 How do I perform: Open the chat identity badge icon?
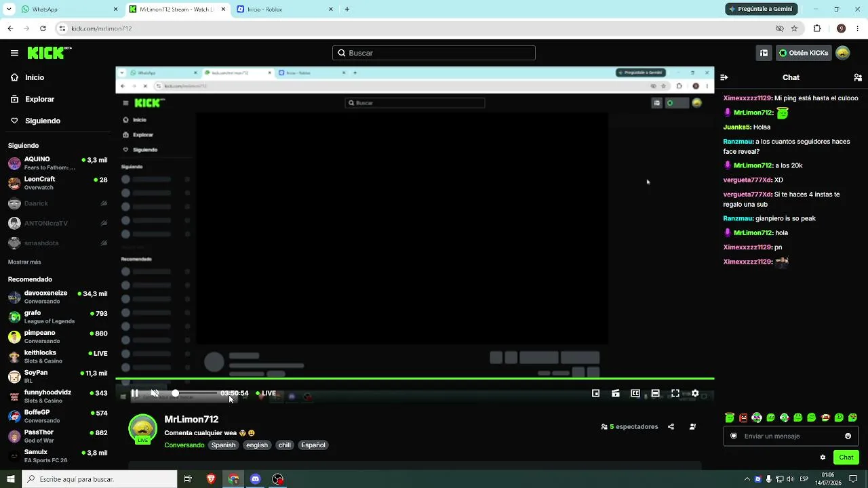pos(734,436)
